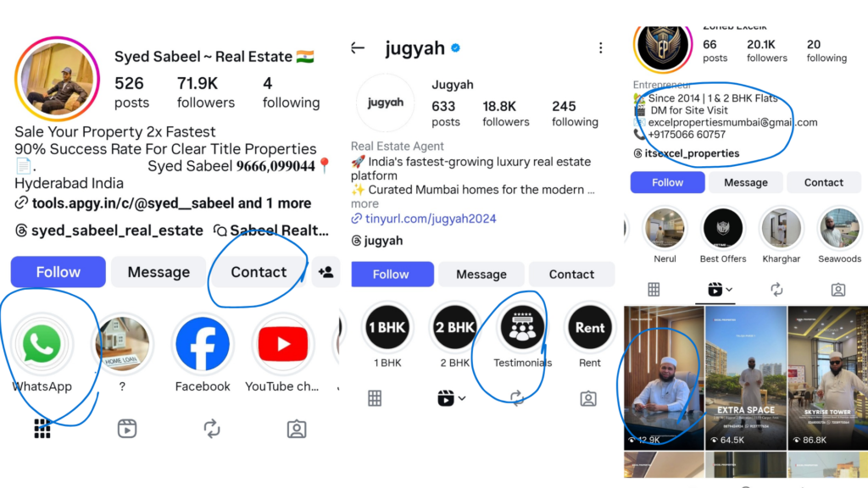This screenshot has width=868, height=488.
Task: Open the Facebook story highlight
Action: point(202,344)
